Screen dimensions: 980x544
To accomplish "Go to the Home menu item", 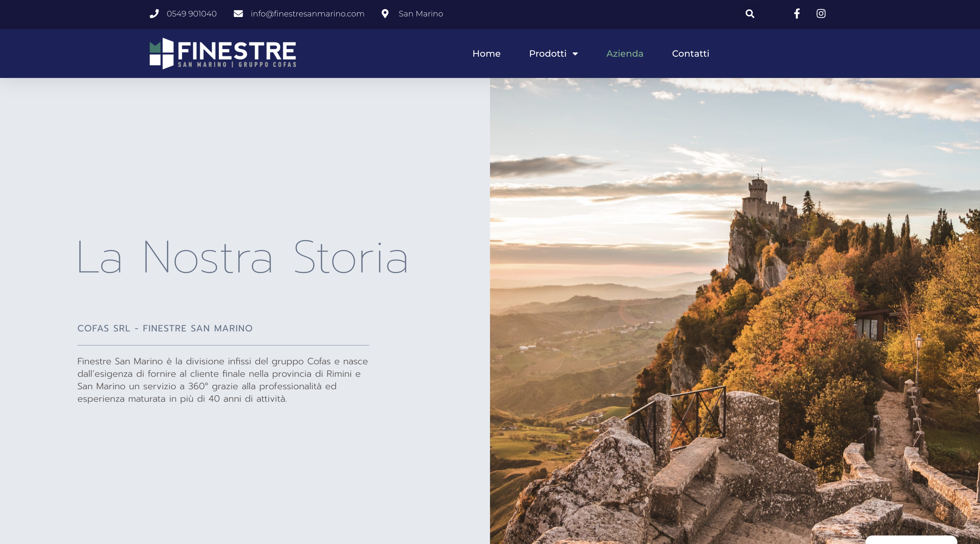I will (486, 54).
